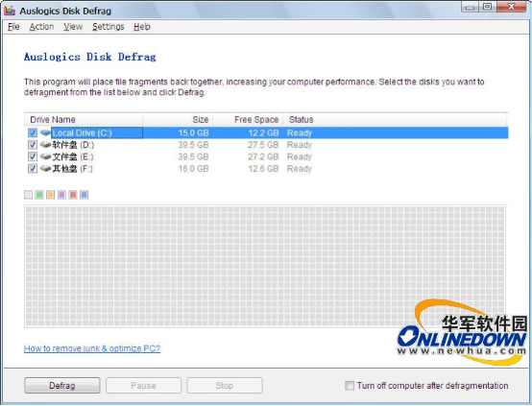Screen dimensions: 532x406
Task: Click the E: drive disk icon
Action: (45, 156)
